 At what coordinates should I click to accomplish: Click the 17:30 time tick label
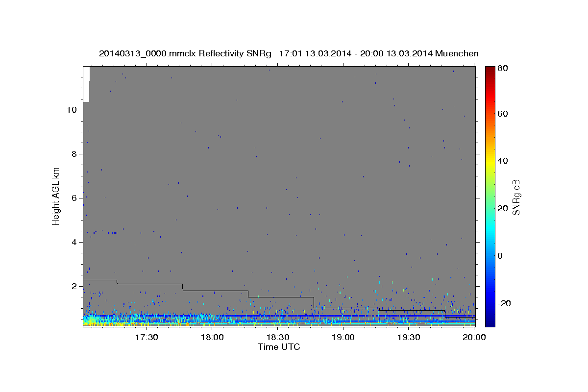tap(146, 337)
